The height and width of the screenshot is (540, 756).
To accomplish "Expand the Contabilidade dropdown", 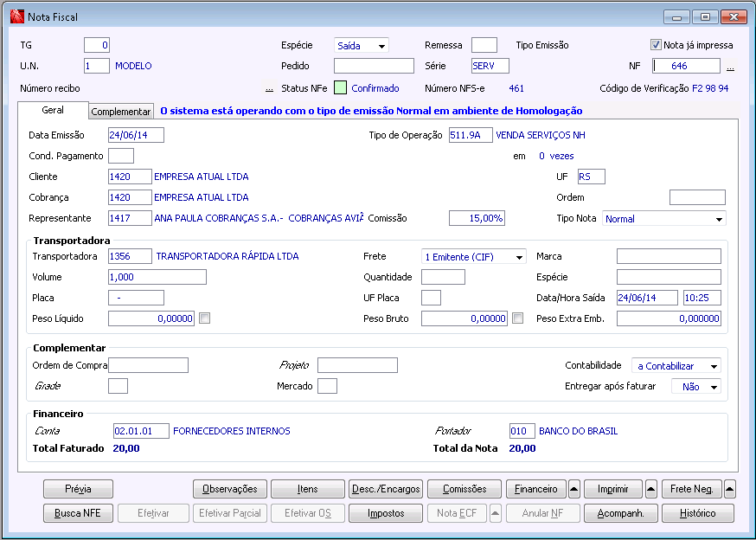I will 713,366.
